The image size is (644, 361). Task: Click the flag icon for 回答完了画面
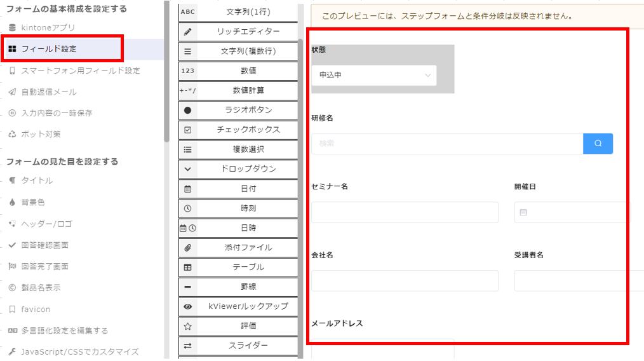pyautogui.click(x=12, y=266)
